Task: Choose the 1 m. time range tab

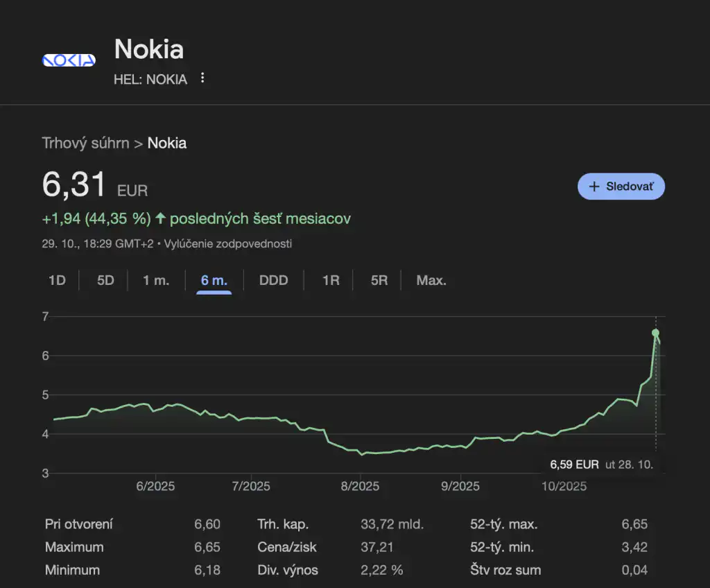Action: tap(156, 281)
